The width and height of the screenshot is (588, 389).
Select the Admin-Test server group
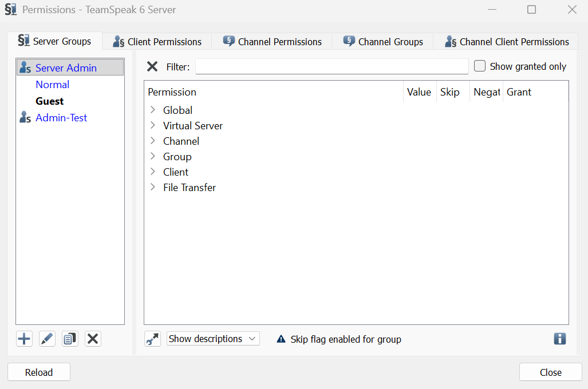point(61,118)
